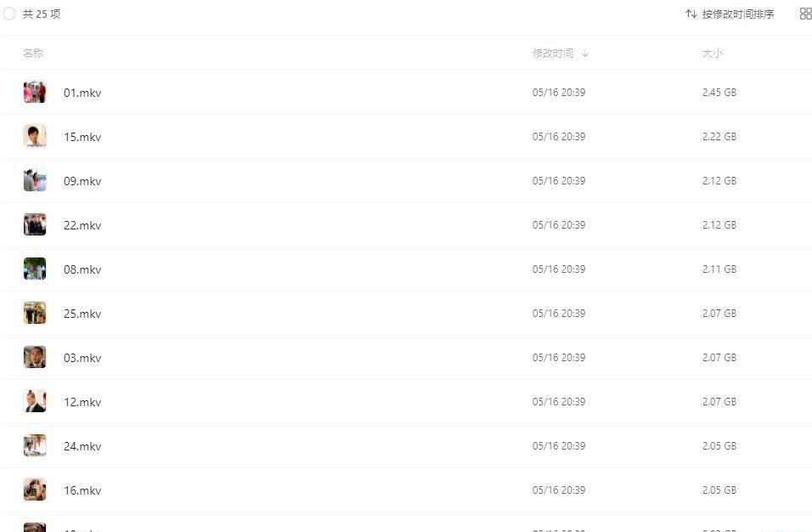Sort by 修改时间 column header
Screen dimensions: 812x532
point(553,53)
